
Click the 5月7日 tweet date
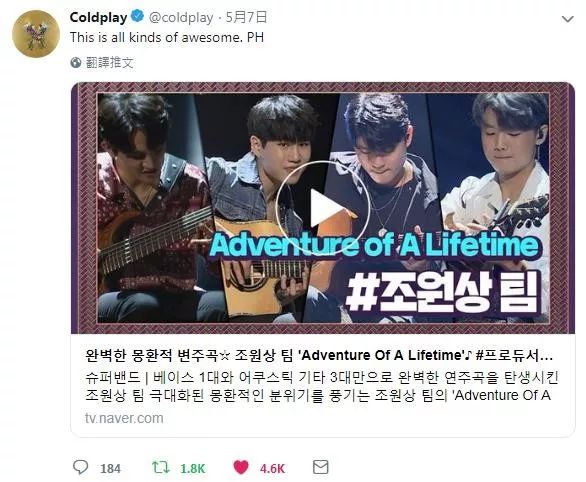coord(247,17)
